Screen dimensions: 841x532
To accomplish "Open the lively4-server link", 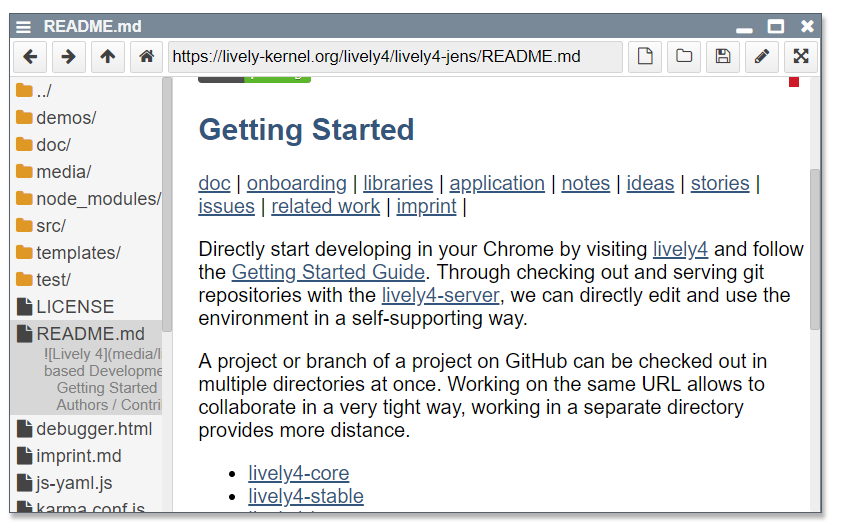I will coord(440,295).
